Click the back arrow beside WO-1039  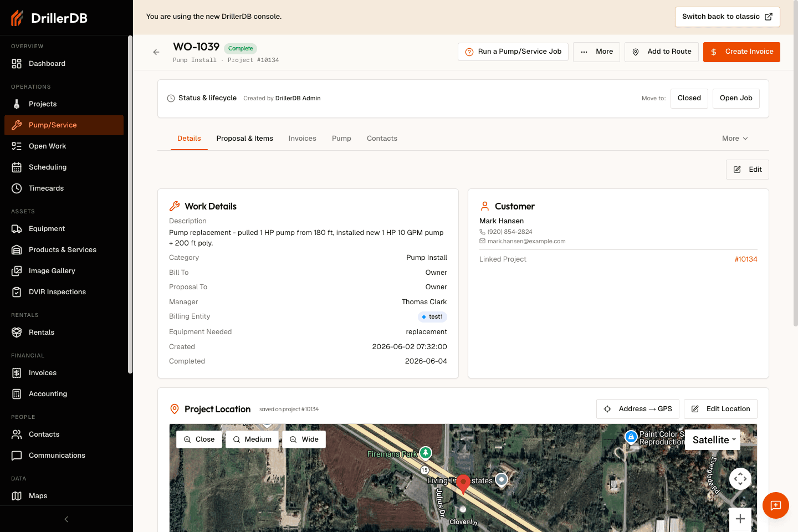pyautogui.click(x=156, y=52)
